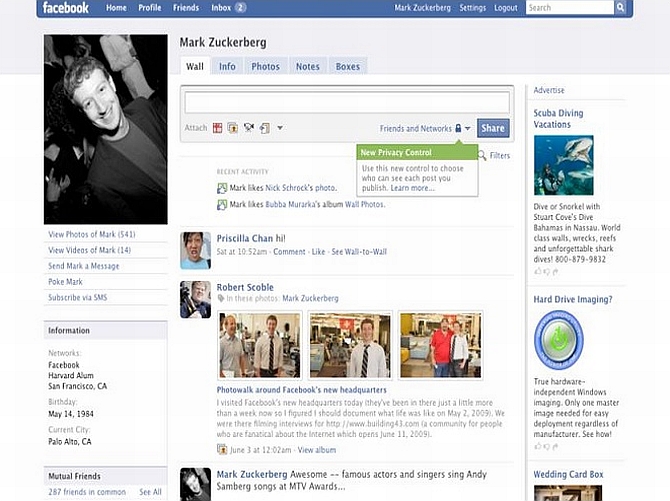Click Robert Scoble's profile thumbnail
Image resolution: width=670 pixels, height=501 pixels.
pos(195,299)
